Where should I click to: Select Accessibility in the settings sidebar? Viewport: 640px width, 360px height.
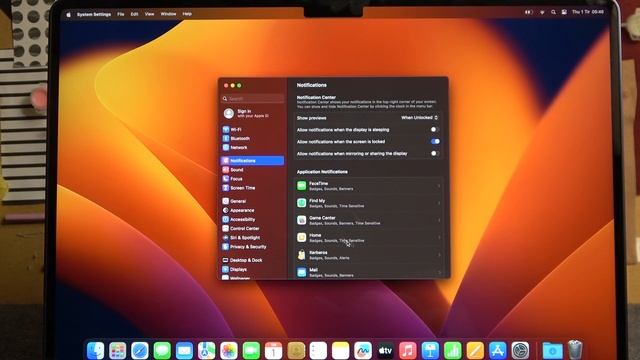[x=252, y=219]
